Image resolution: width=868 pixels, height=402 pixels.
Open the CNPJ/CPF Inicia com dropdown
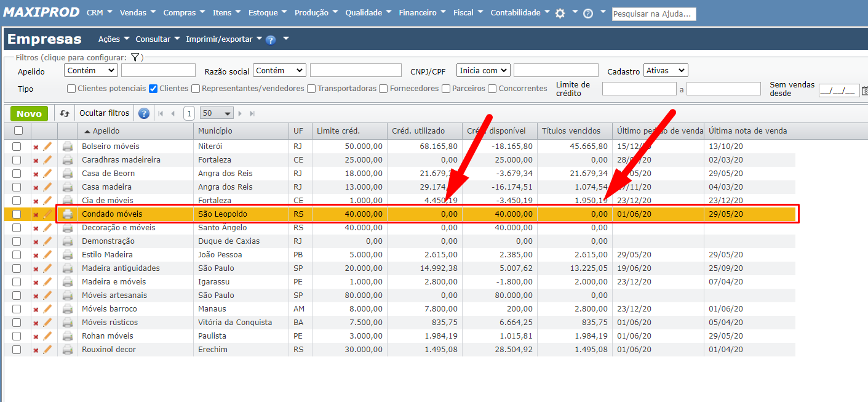pyautogui.click(x=484, y=71)
